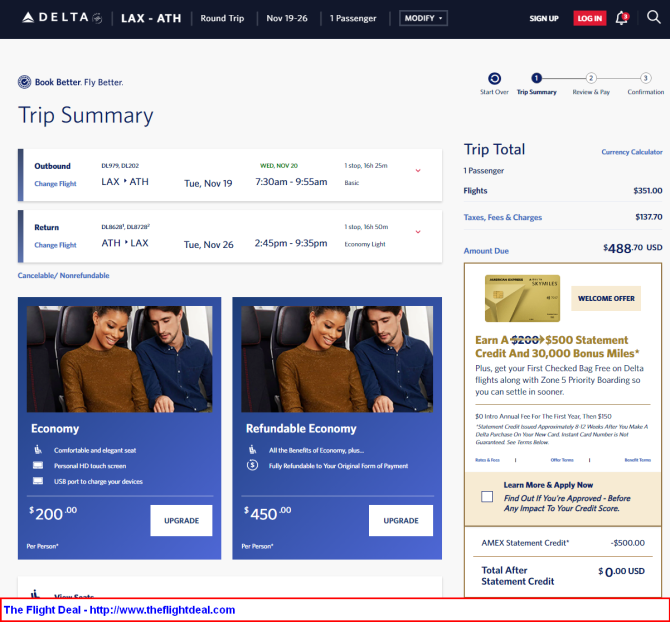Click the Learn More & Apply Now text
Viewport: 670px width, 622px height.
click(548, 485)
